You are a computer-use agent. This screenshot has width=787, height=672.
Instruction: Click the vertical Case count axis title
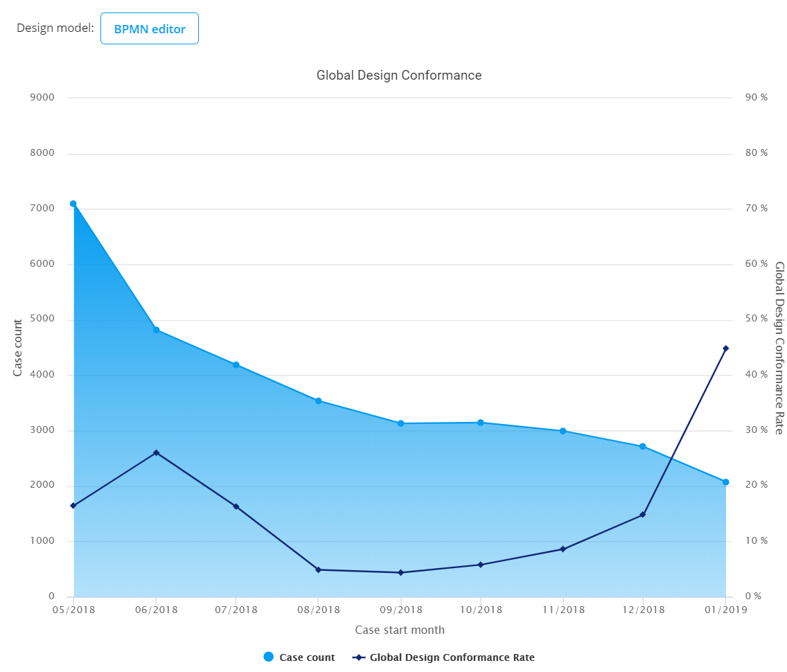click(17, 348)
